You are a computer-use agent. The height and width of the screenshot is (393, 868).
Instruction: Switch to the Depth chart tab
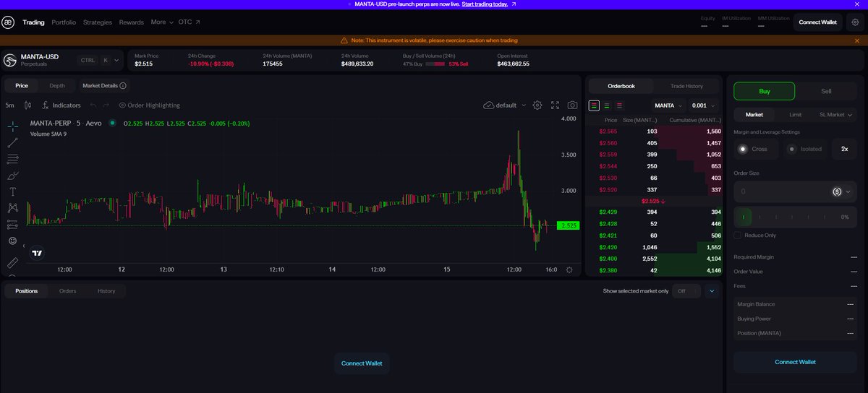pyautogui.click(x=57, y=85)
